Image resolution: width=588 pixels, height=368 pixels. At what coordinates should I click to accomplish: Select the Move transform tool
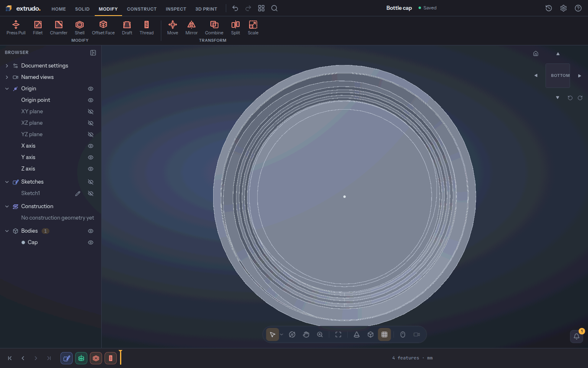click(173, 28)
